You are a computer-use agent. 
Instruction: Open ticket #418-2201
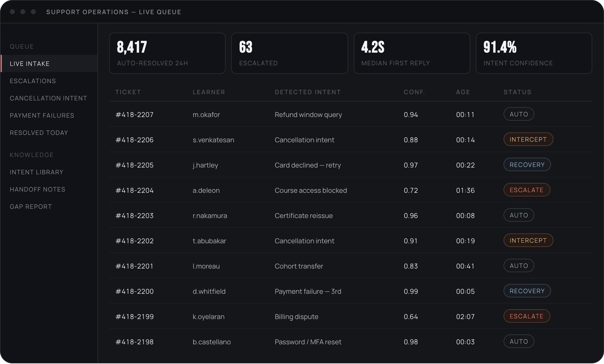click(134, 266)
